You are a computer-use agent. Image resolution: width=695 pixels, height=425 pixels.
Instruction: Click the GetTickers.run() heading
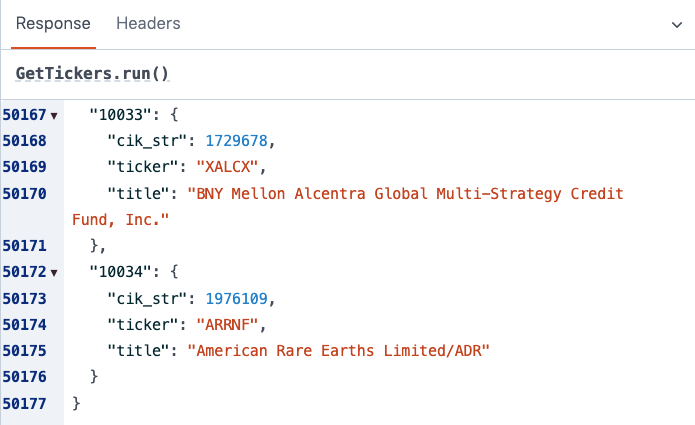point(92,74)
